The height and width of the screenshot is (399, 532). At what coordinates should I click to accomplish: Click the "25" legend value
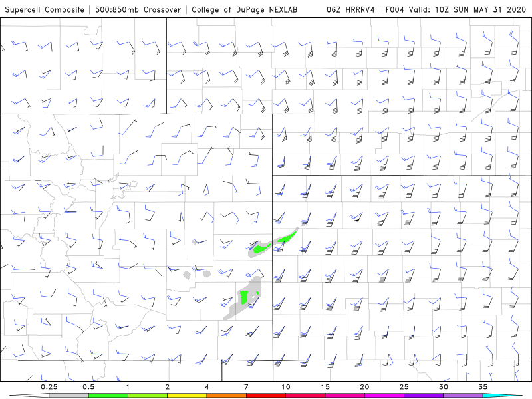tap(404, 387)
